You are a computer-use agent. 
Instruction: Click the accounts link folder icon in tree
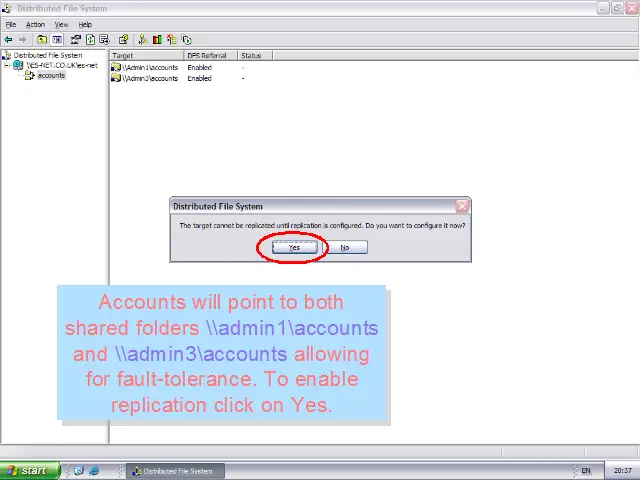[x=29, y=75]
